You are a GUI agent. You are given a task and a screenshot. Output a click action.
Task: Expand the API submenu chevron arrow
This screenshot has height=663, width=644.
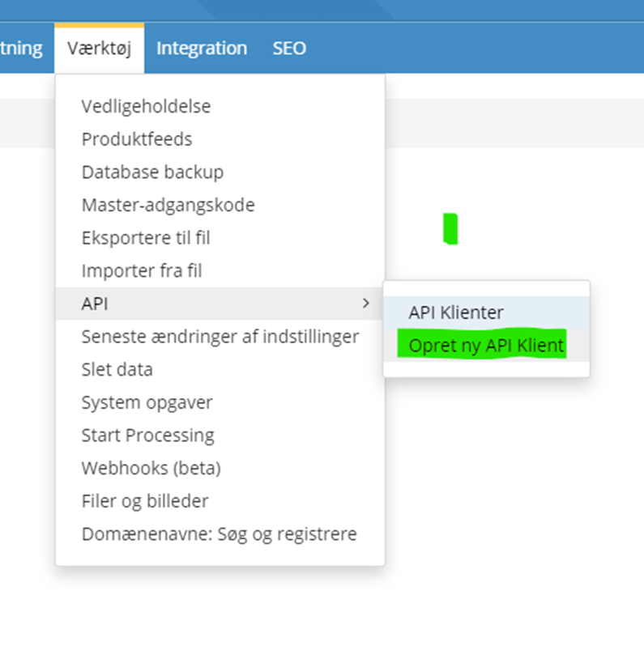click(x=365, y=304)
